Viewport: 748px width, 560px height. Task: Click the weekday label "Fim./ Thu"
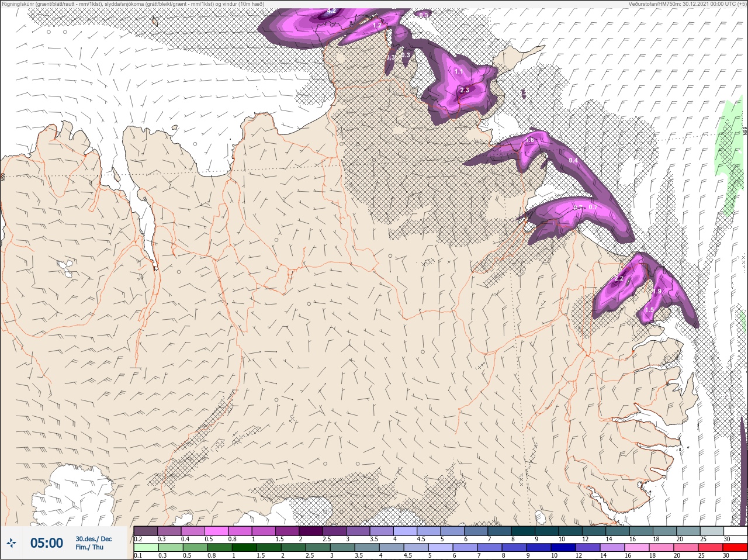89,547
